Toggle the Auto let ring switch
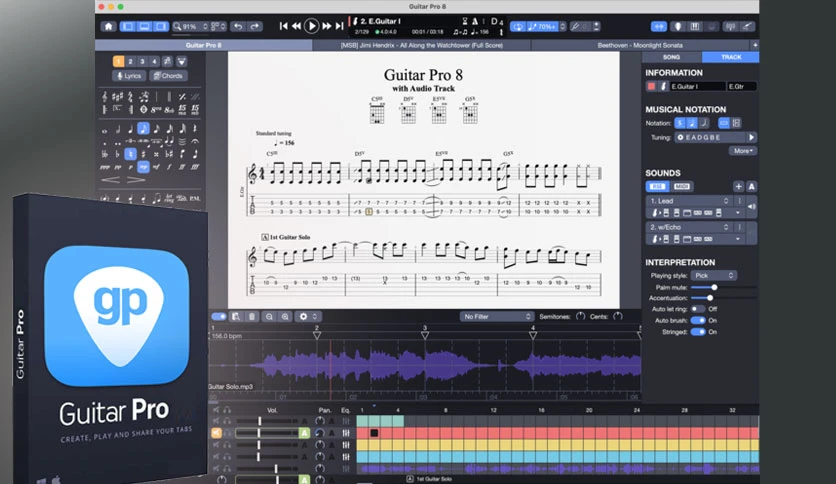This screenshot has height=484, width=836. [697, 309]
